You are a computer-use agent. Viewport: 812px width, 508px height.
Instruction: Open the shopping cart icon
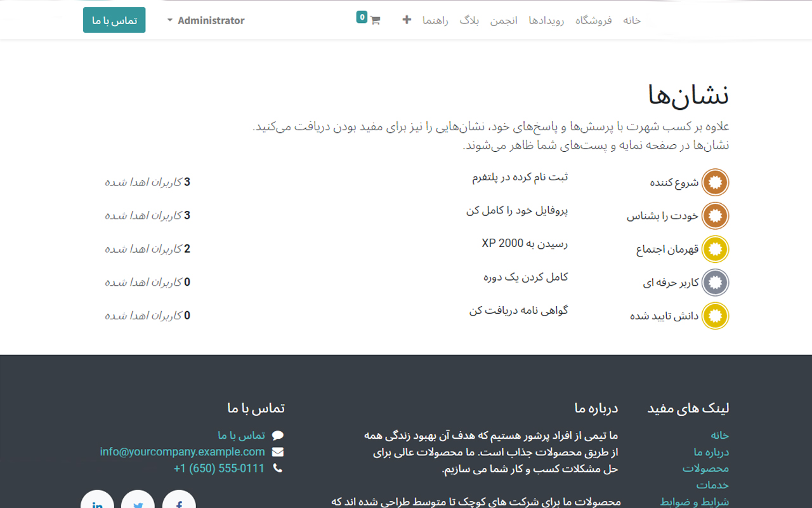pyautogui.click(x=374, y=20)
